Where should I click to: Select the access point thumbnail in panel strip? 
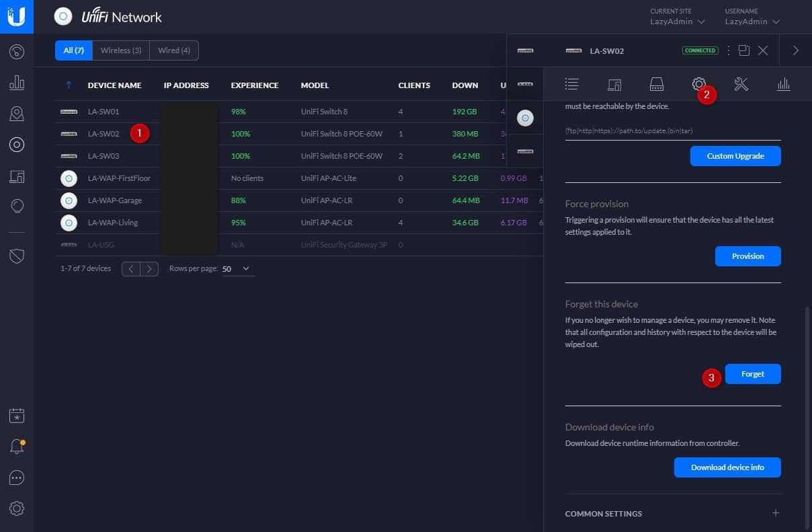coord(526,118)
